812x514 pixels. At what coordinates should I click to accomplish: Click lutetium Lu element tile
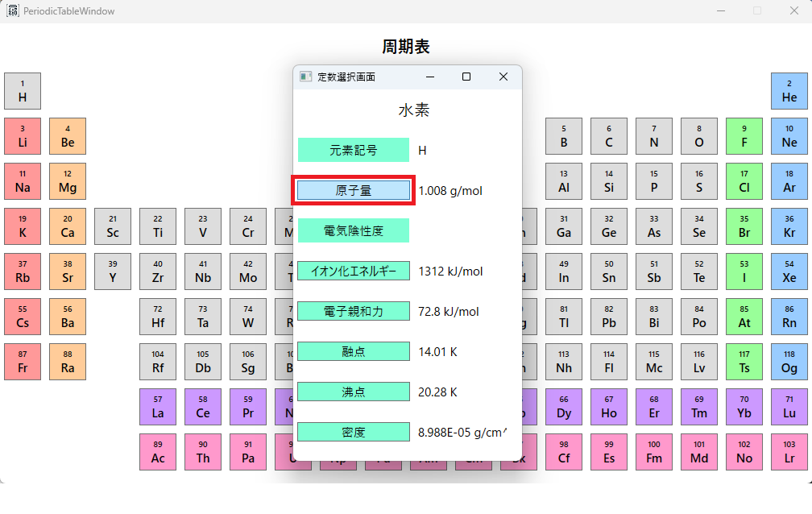click(x=789, y=407)
